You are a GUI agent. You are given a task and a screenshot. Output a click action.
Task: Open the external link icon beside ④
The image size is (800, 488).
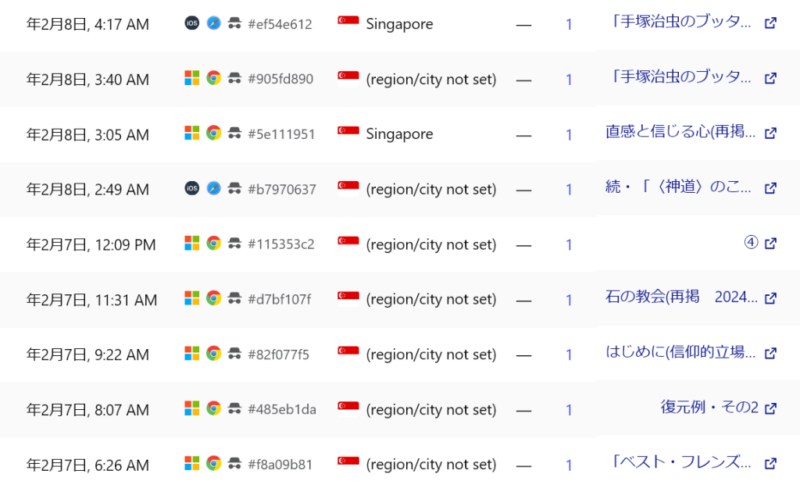coord(770,243)
